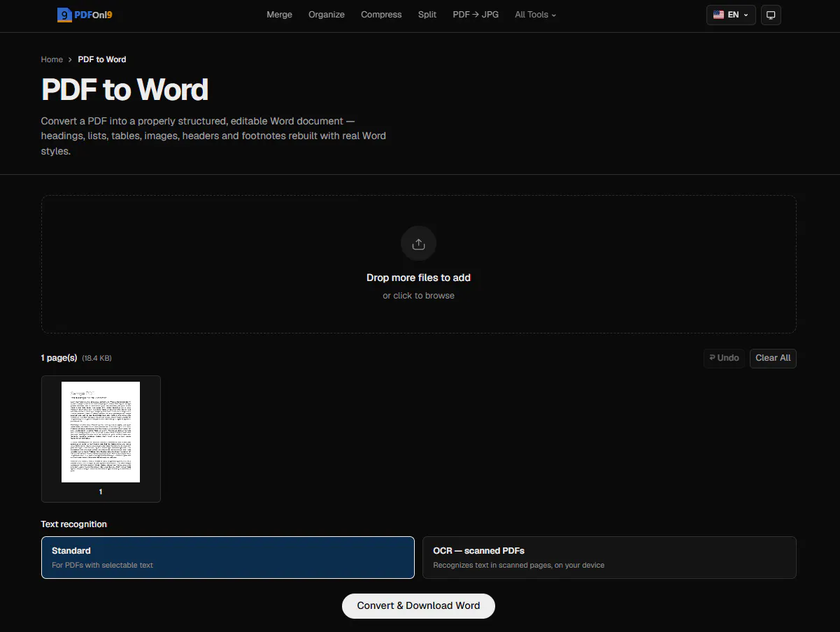Click the "Text recognition" label
Screen dimensions: 840x632
pos(74,524)
